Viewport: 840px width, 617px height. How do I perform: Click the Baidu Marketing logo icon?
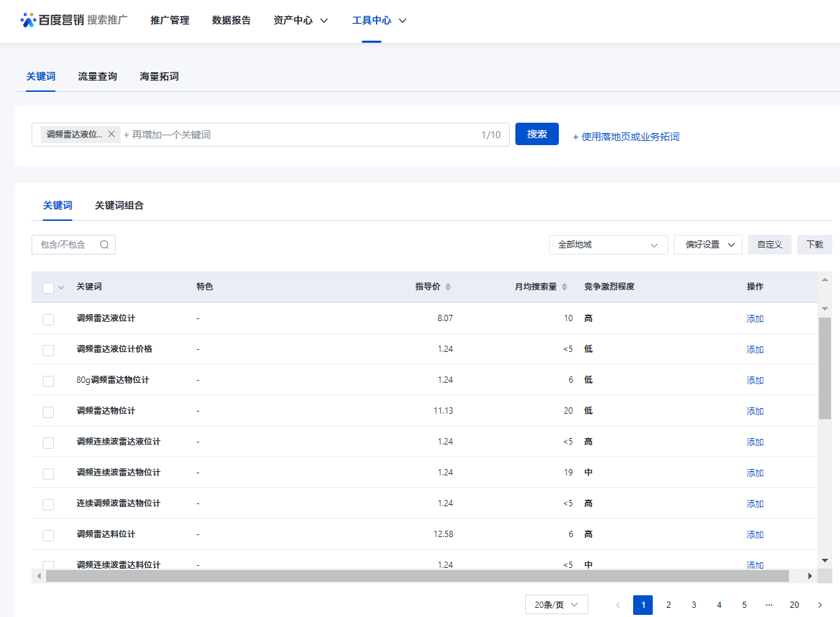[x=28, y=20]
